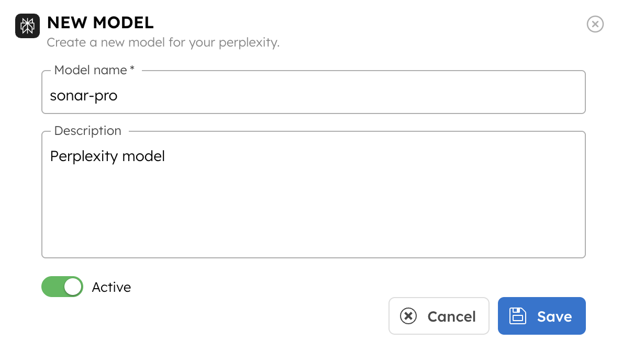Click the white knob of the Active toggle
This screenshot has width=622, height=364.
[73, 287]
